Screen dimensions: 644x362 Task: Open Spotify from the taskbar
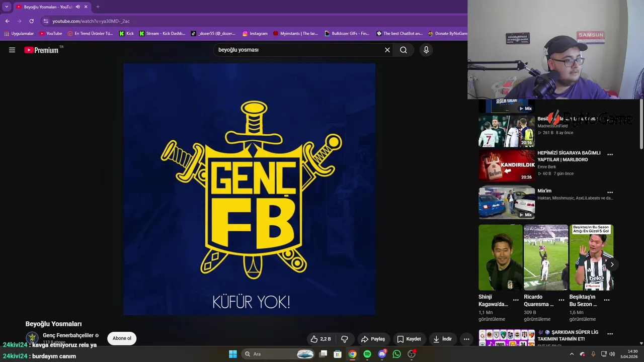(x=367, y=354)
